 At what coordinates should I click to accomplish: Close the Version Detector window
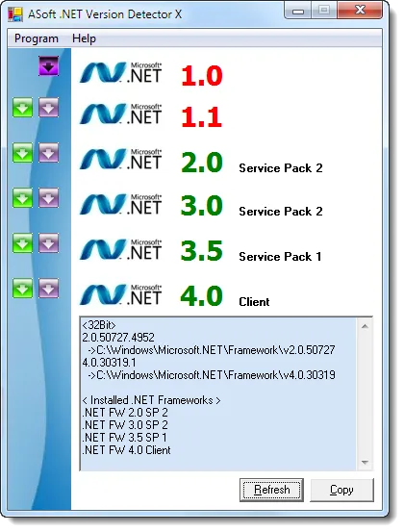(x=360, y=11)
